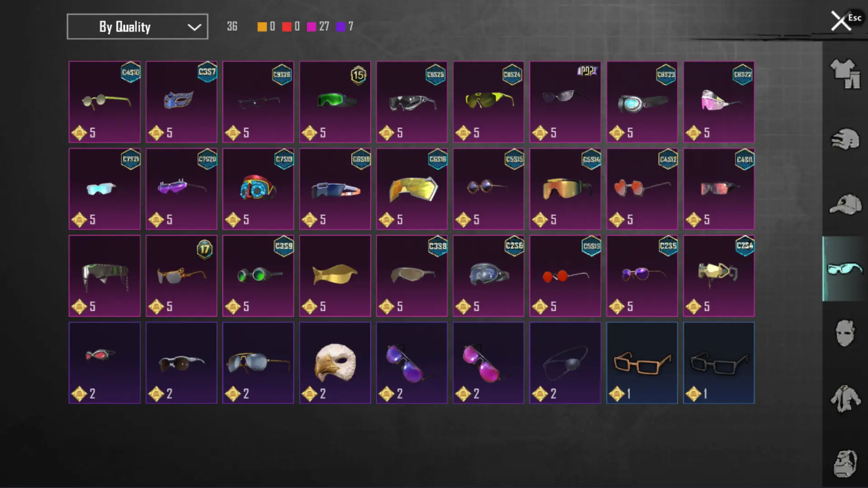The image size is (868, 488).
Task: Filter by the orange quality swatch
Action: [262, 27]
